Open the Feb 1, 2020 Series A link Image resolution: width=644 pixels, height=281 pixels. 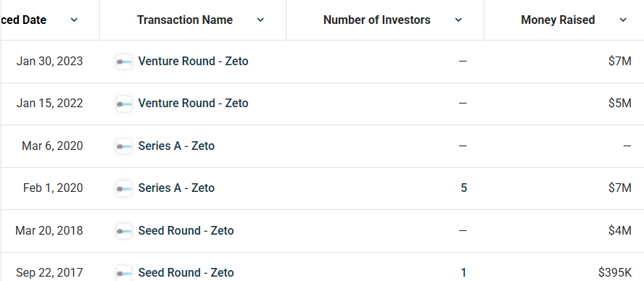click(176, 188)
